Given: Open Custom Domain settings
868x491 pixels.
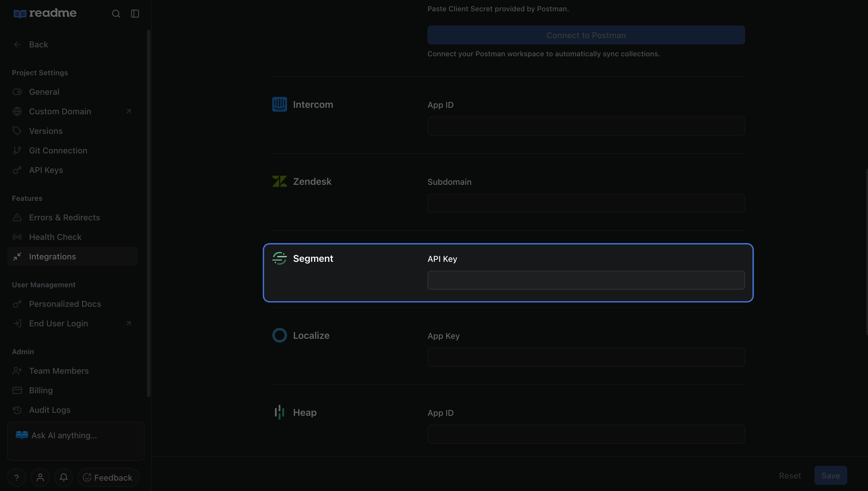Looking at the screenshot, I should 73,111.
